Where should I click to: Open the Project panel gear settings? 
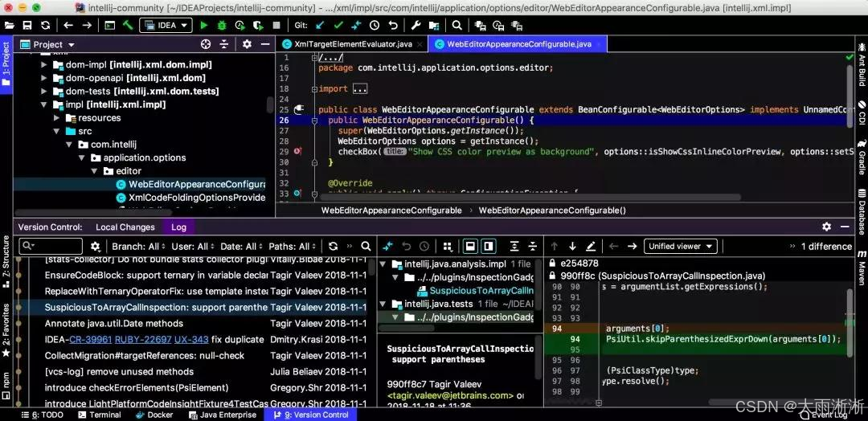tap(247, 44)
